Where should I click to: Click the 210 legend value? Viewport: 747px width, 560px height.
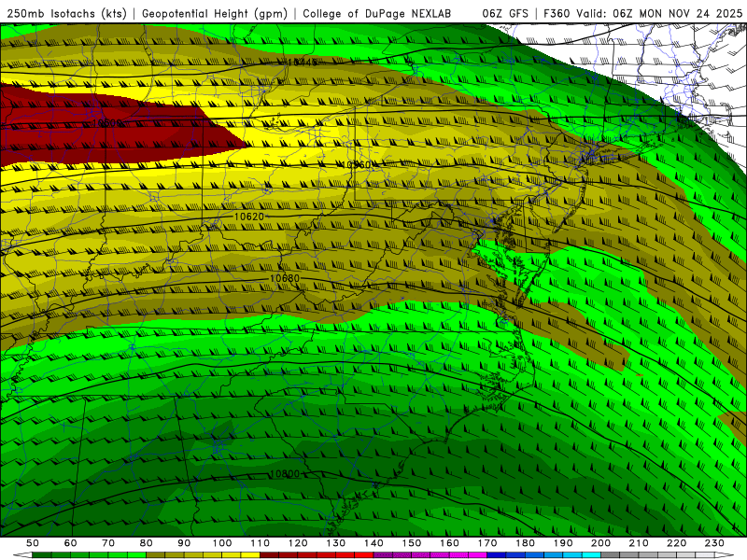(x=639, y=543)
